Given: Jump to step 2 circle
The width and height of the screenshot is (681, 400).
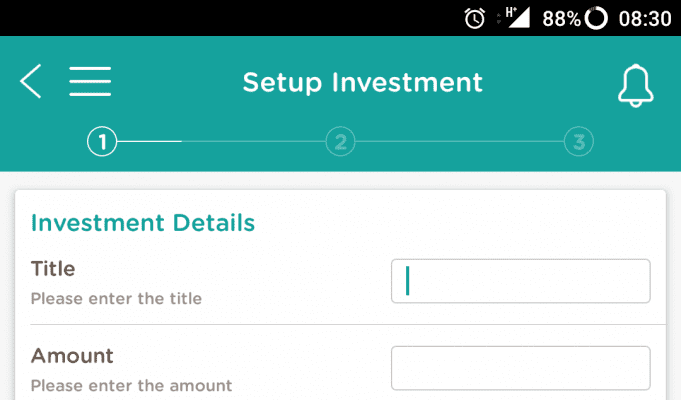Looking at the screenshot, I should tap(340, 142).
